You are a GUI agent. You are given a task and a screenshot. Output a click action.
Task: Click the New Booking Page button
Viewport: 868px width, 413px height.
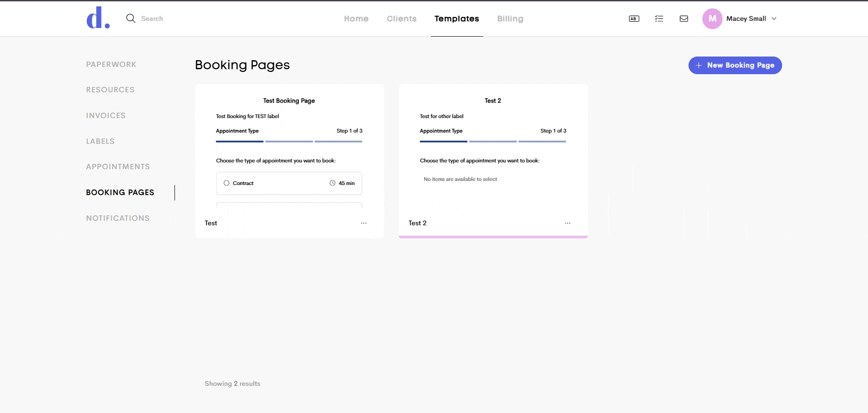click(735, 65)
